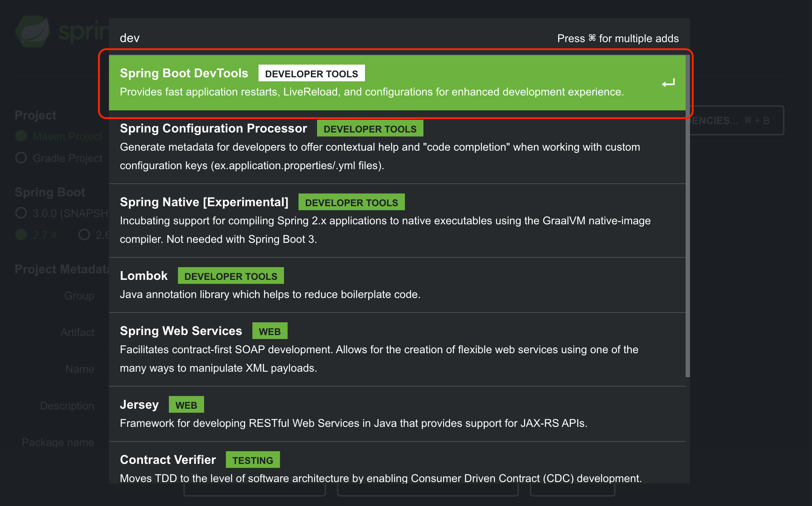Click the Add Dependencies button behind dialog

pyautogui.click(x=737, y=121)
